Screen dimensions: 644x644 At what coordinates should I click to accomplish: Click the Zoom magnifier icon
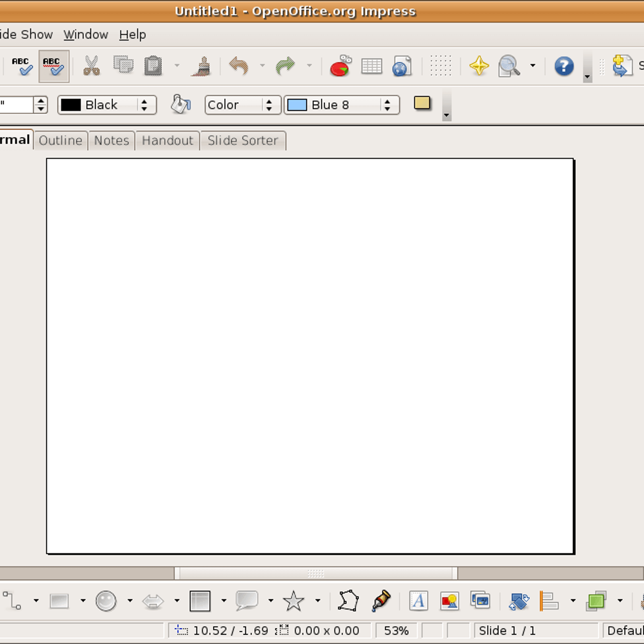(x=509, y=66)
